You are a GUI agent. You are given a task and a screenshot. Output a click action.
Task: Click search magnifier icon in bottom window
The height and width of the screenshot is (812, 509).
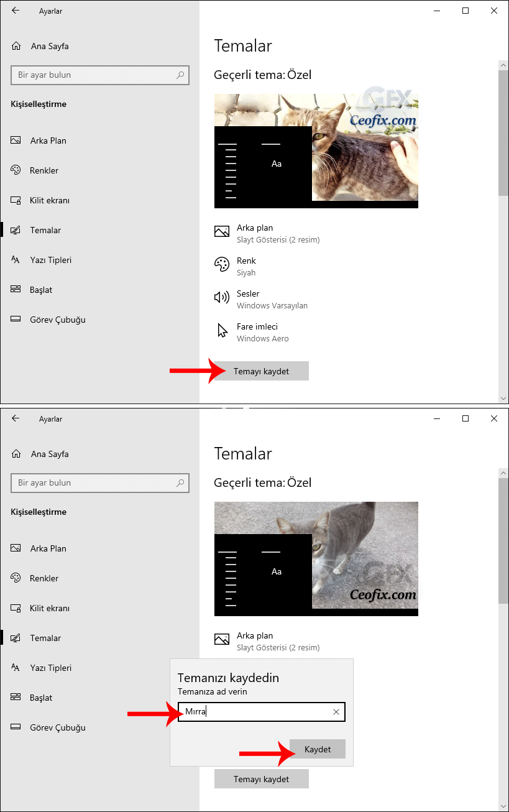pos(180,483)
